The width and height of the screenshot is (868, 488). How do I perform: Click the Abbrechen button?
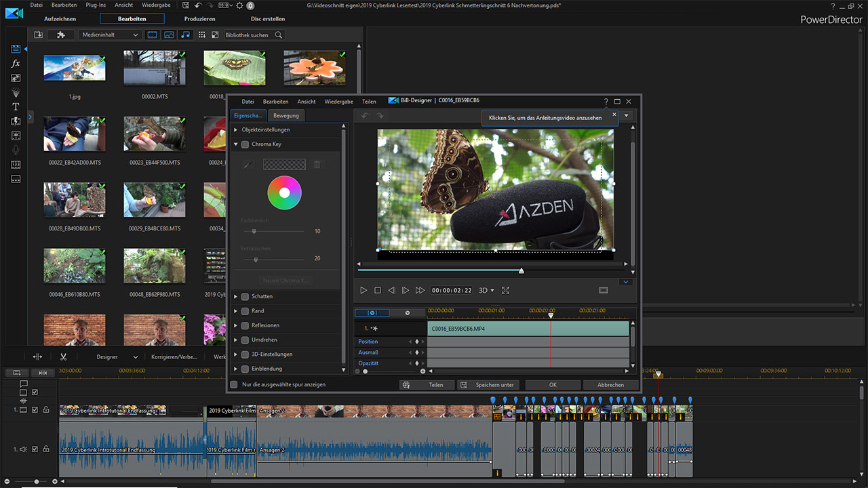610,384
